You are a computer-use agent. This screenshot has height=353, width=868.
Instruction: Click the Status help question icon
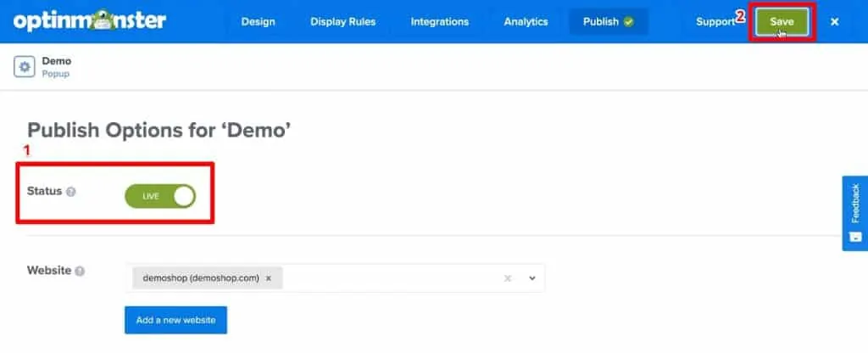[71, 192]
